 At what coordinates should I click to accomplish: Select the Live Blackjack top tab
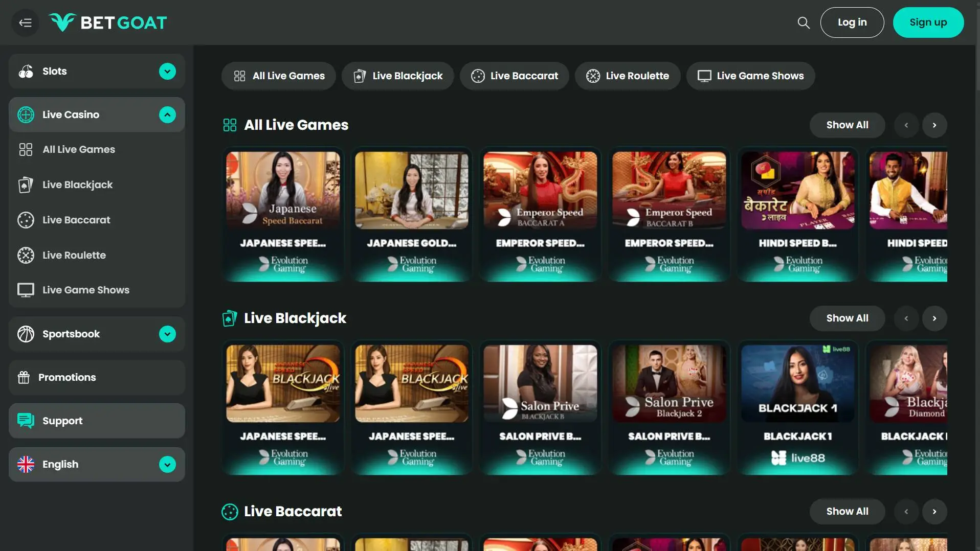(398, 76)
